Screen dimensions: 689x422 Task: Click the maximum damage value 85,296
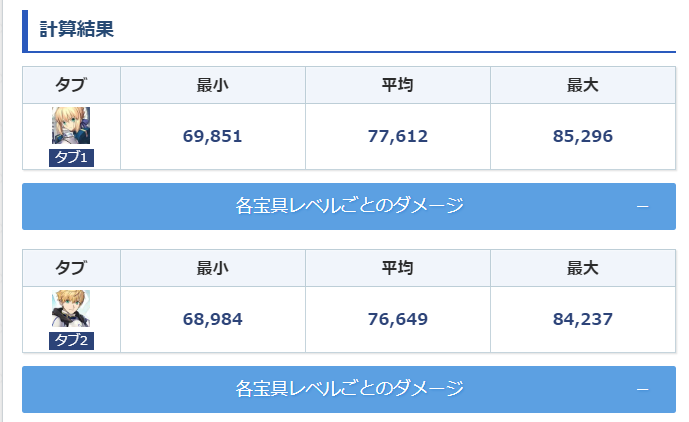point(582,136)
